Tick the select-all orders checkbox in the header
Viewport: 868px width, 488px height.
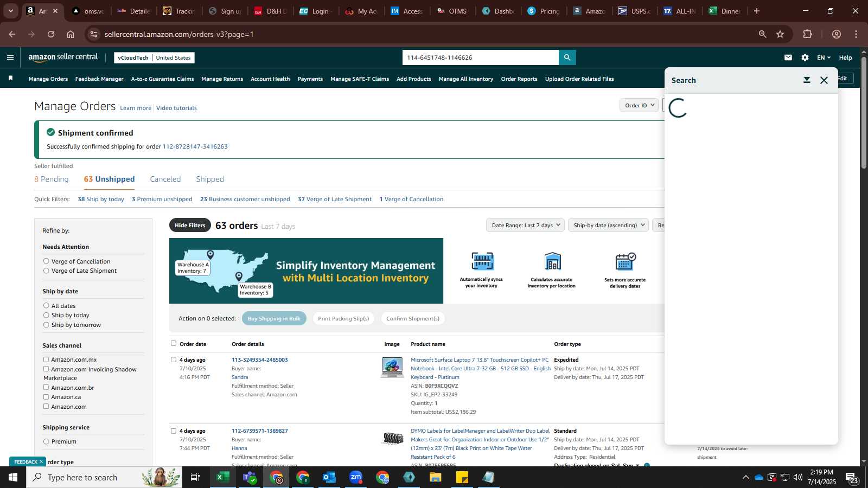(x=174, y=343)
